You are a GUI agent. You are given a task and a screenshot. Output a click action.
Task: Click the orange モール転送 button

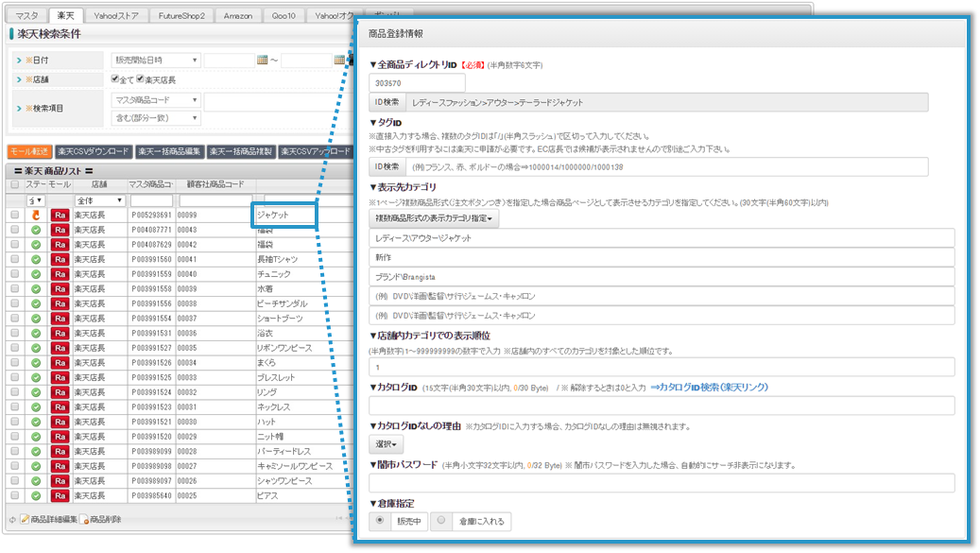(29, 152)
